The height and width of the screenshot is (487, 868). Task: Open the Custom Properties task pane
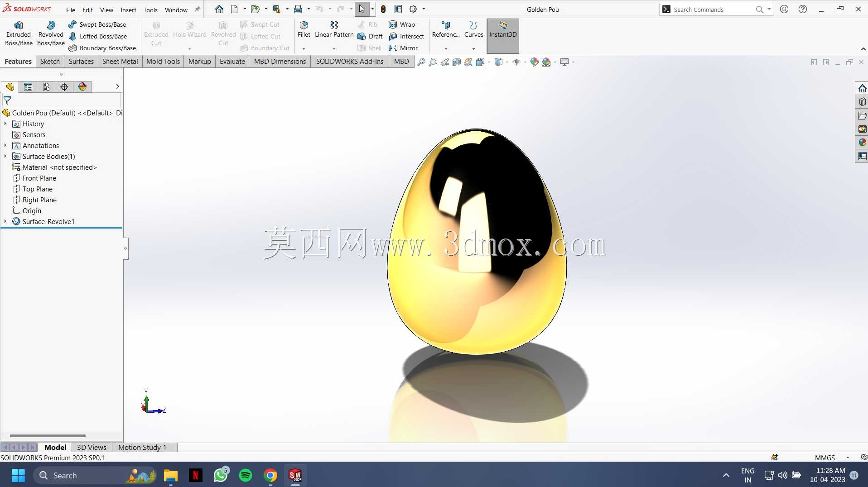(x=862, y=156)
